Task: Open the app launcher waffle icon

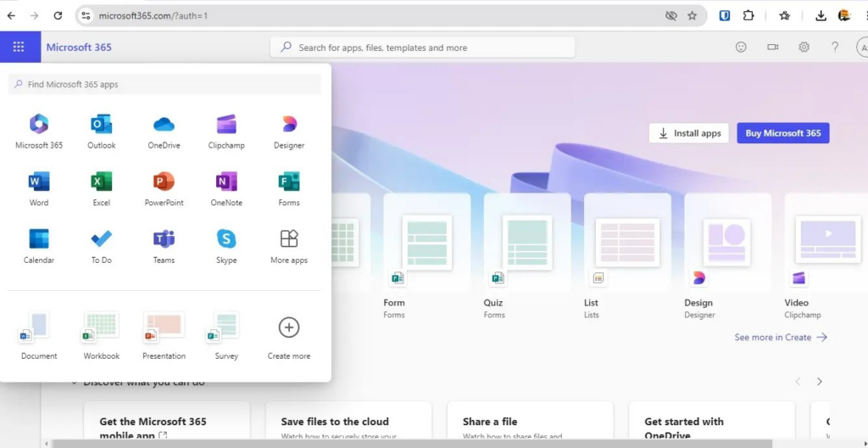Action: (19, 48)
